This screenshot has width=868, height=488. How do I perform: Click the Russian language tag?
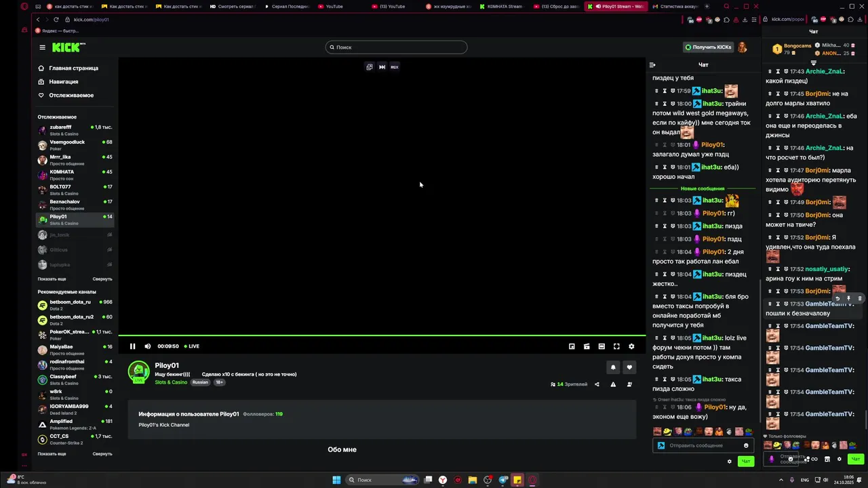[200, 382]
